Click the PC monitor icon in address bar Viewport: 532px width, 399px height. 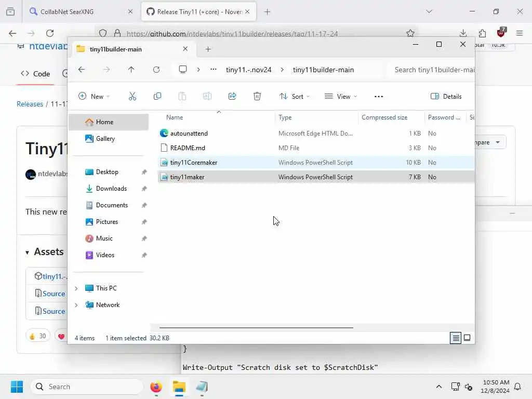point(183,70)
